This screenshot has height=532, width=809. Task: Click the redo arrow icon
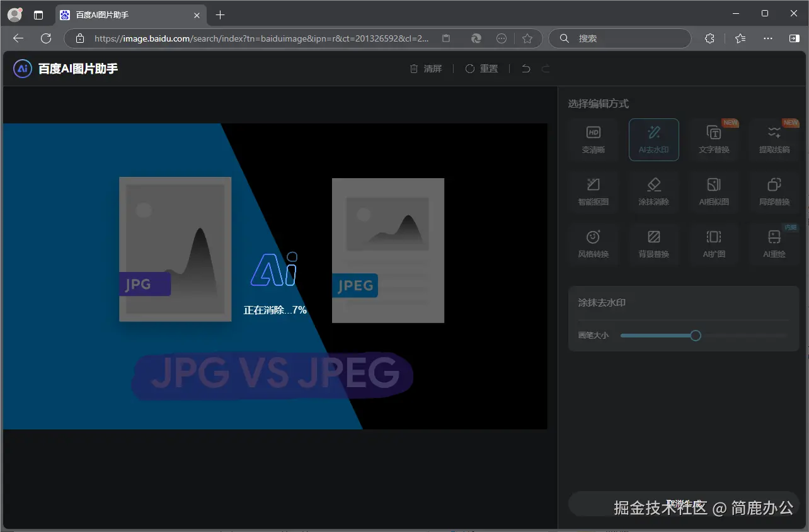[x=546, y=69]
